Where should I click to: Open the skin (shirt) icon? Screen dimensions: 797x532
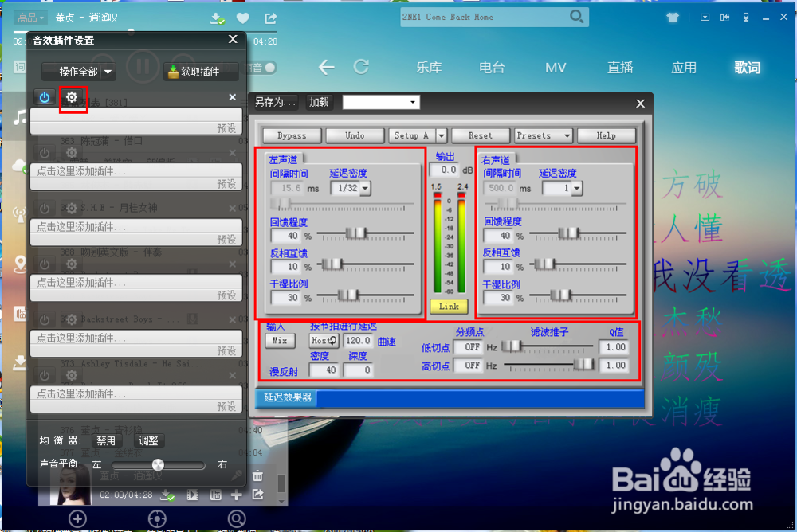click(x=673, y=18)
